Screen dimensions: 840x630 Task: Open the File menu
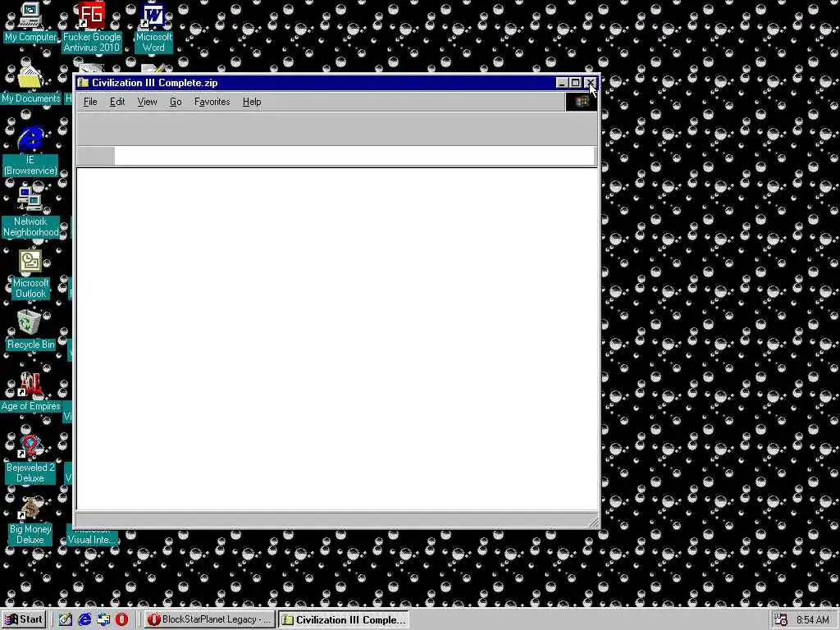(90, 102)
